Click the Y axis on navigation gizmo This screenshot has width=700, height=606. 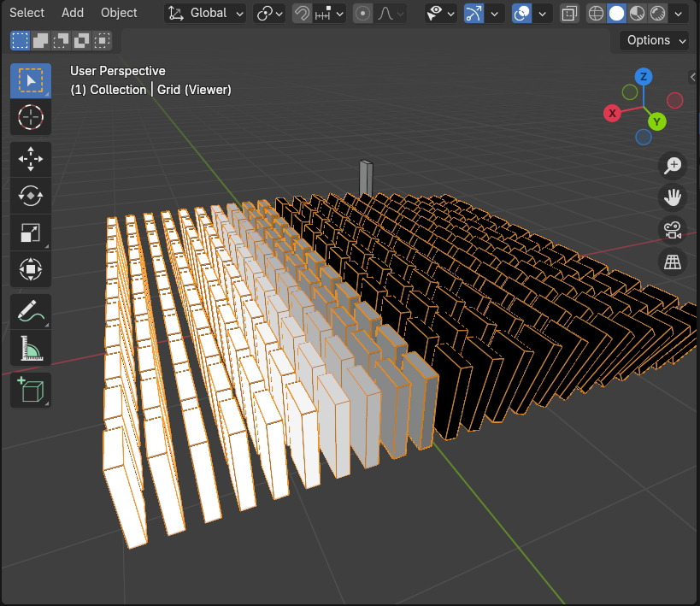656,121
